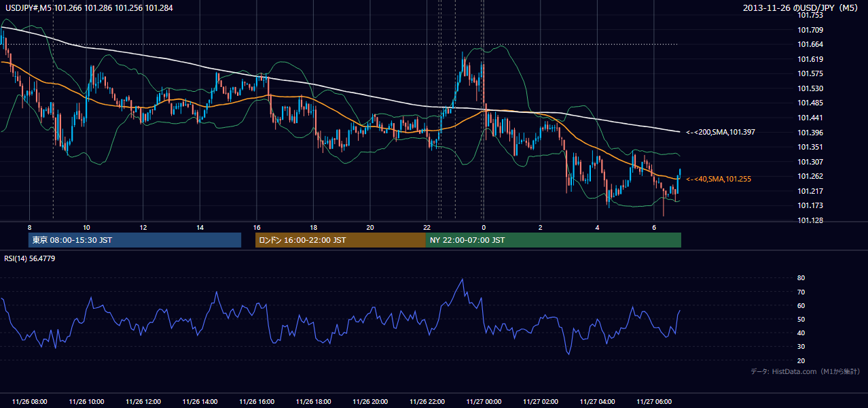Click RSI level 40 on the scale
Image resolution: width=868 pixels, height=408 pixels.
point(801,333)
